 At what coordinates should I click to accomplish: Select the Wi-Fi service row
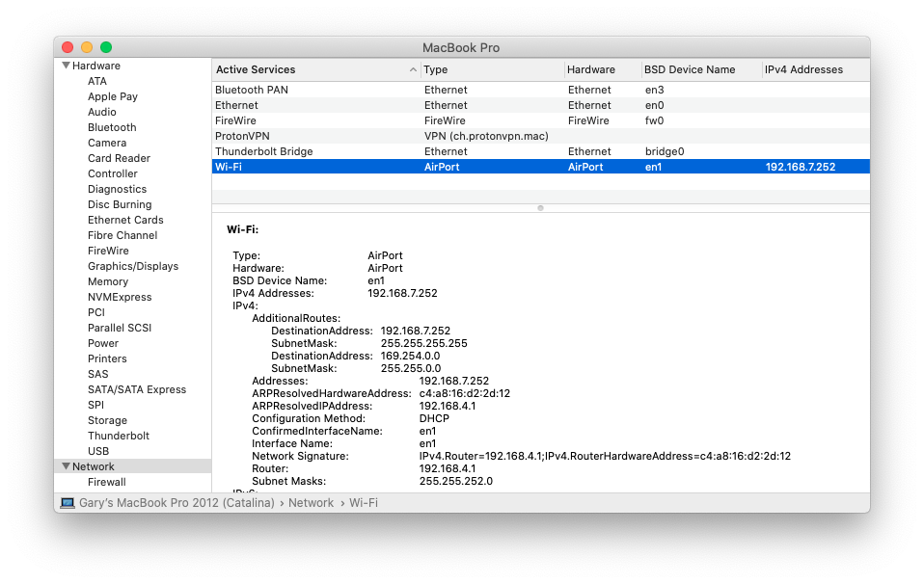[540, 167]
